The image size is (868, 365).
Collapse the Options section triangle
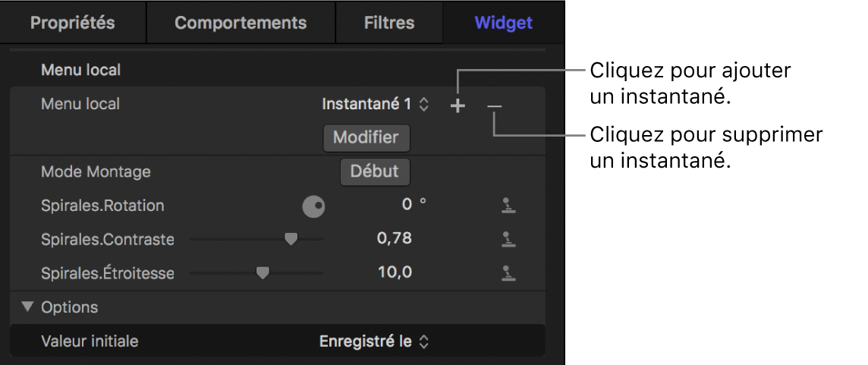pos(29,307)
